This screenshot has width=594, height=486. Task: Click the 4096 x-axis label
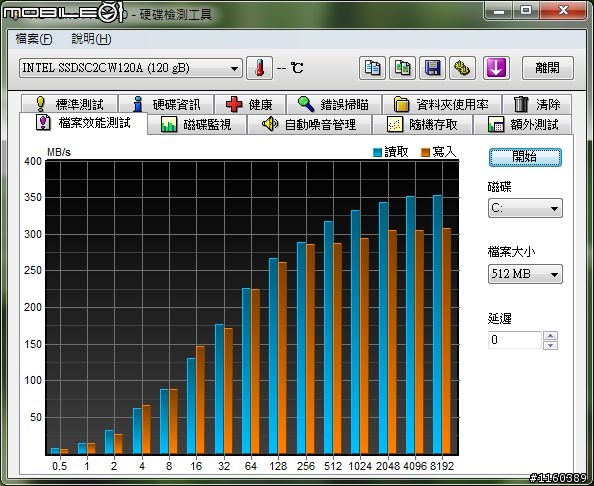tap(415, 466)
